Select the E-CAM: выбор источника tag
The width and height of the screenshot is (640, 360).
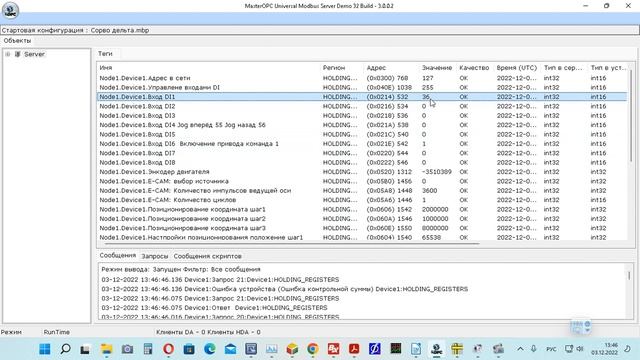[x=362, y=181]
